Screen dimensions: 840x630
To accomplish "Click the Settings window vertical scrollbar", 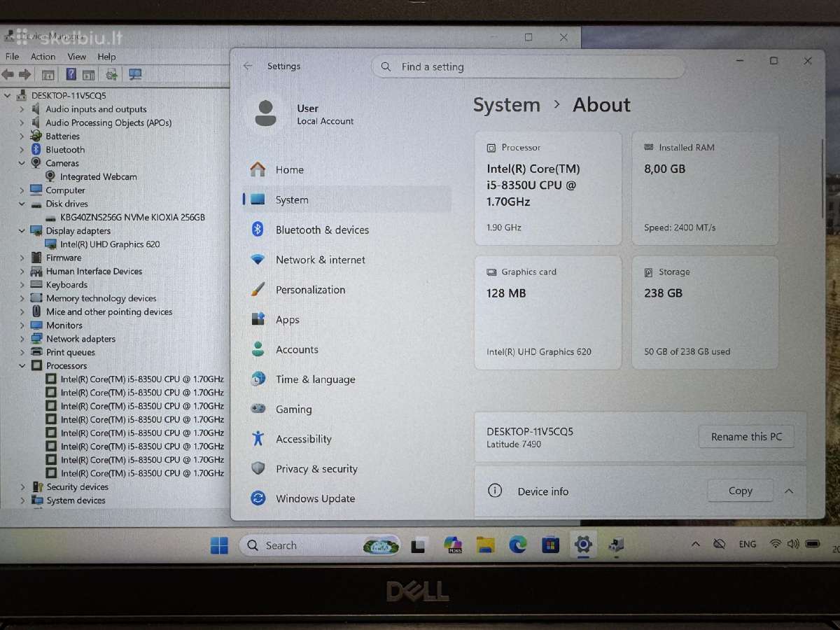I will coord(822,178).
